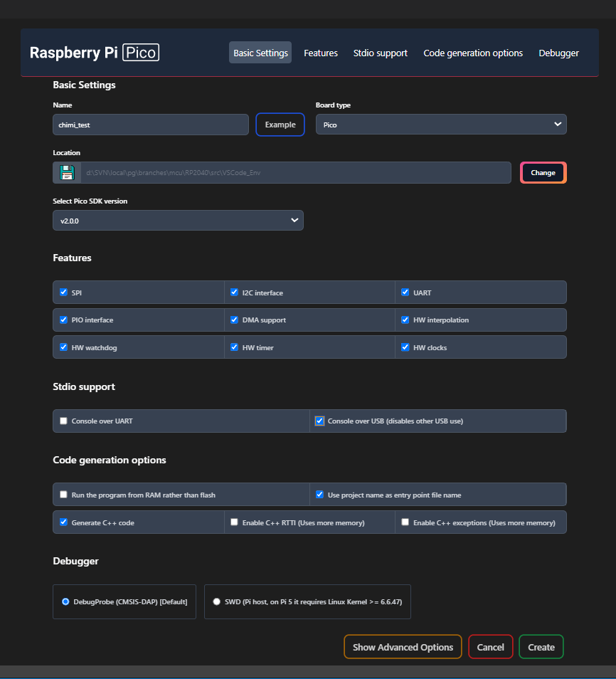This screenshot has width=616, height=679.
Task: Click the 'Code generation options' section heading
Action: pyautogui.click(x=110, y=460)
